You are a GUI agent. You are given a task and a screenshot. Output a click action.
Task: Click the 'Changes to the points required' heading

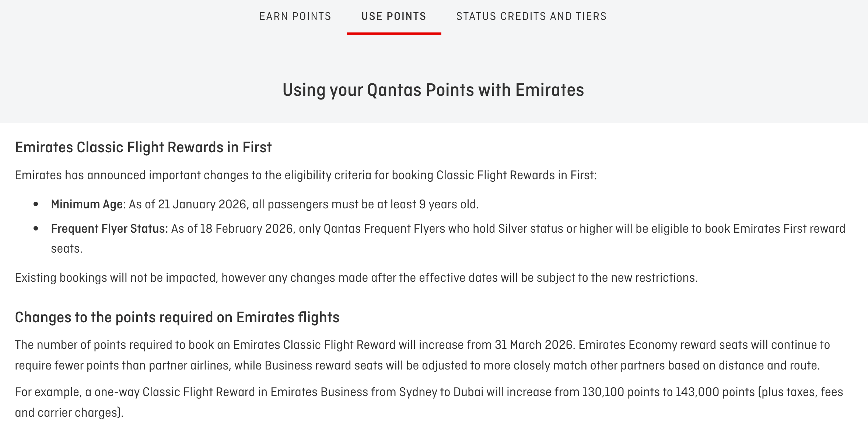point(177,318)
